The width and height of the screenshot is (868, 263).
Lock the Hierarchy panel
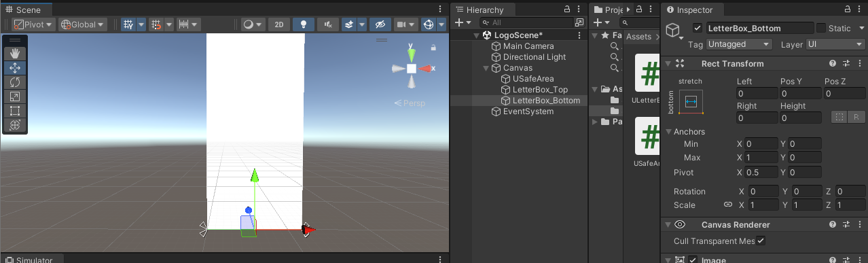[568, 10]
